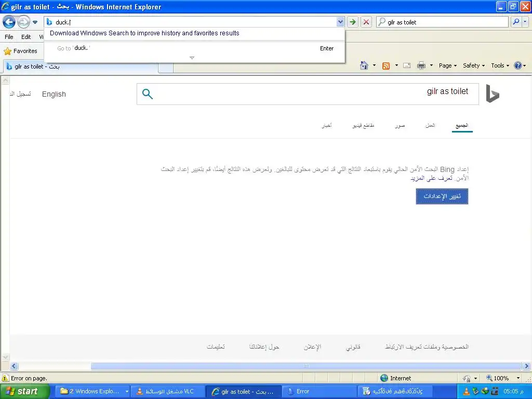Image resolution: width=532 pixels, height=399 pixels.
Task: Click the RSS feeds icon
Action: (x=386, y=66)
